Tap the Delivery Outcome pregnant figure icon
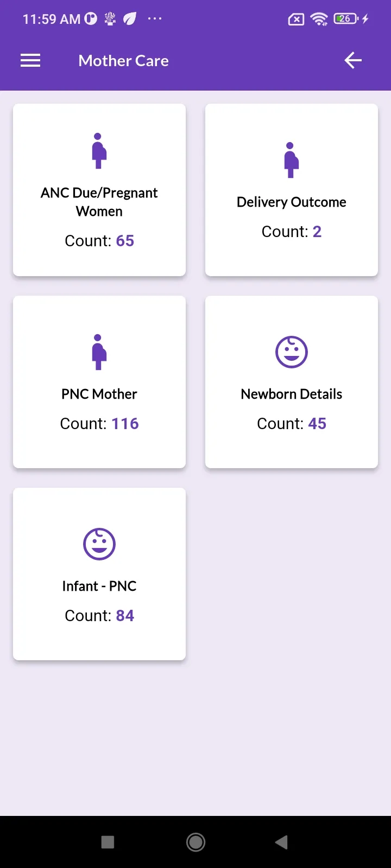391x868 pixels. pyautogui.click(x=291, y=160)
